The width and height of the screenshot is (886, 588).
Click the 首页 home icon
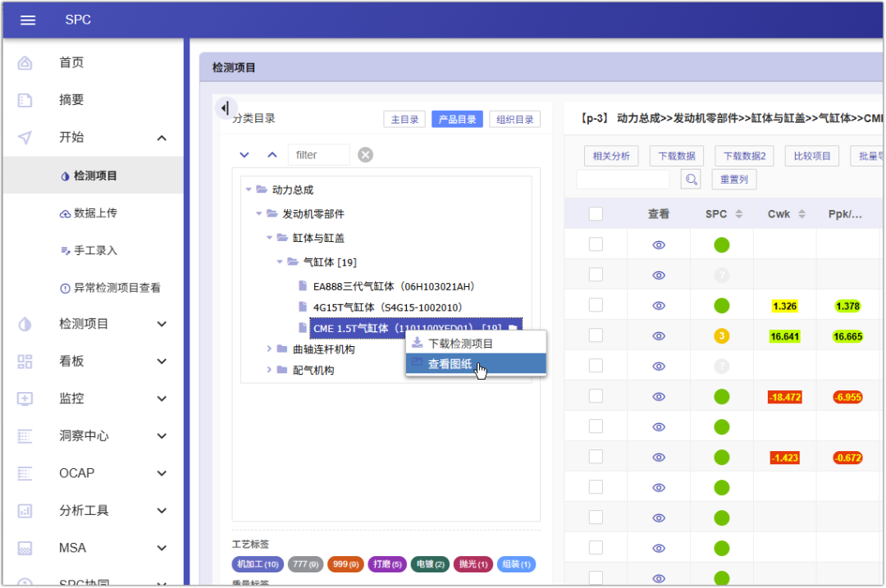pos(25,62)
